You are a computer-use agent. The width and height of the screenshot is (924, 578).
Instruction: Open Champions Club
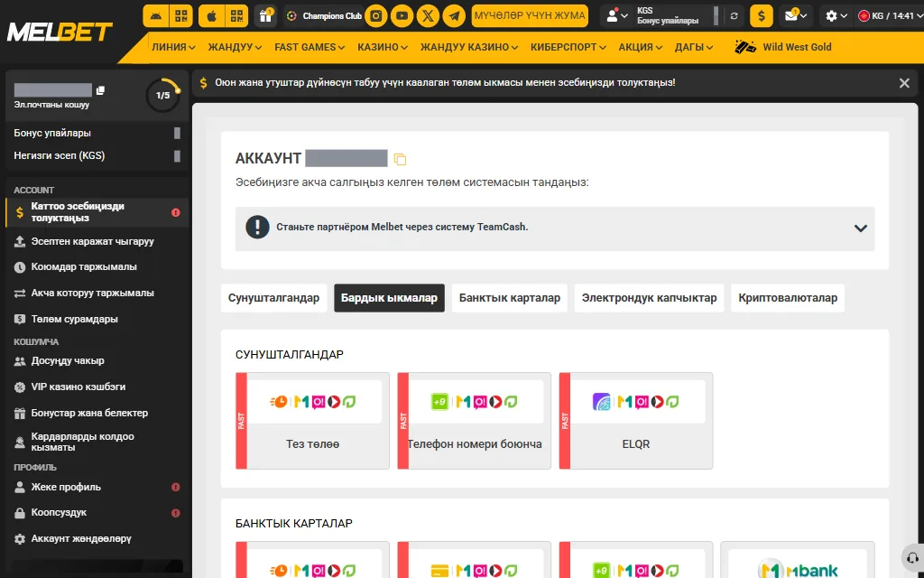click(324, 16)
